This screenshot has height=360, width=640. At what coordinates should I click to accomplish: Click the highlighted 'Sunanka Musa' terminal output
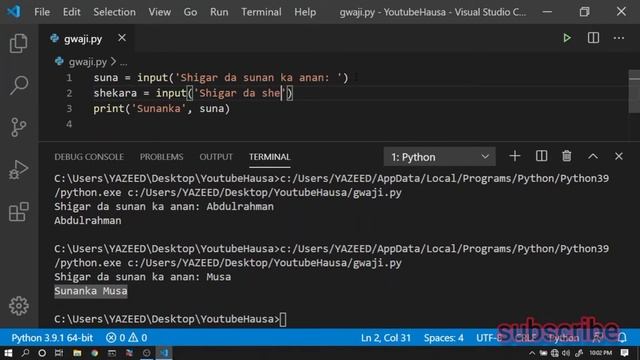91,291
